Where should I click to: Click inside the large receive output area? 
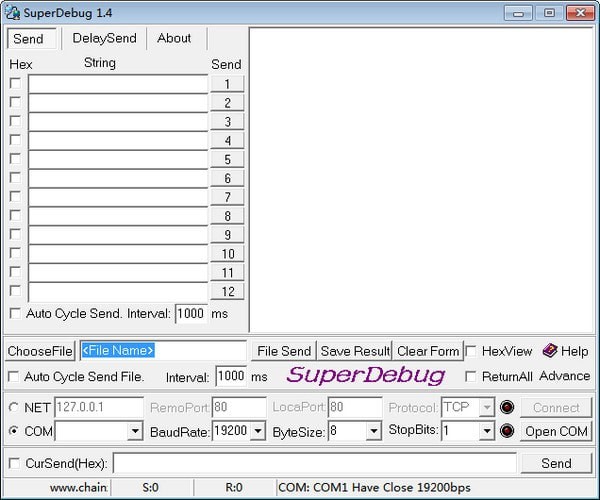pyautogui.click(x=421, y=180)
